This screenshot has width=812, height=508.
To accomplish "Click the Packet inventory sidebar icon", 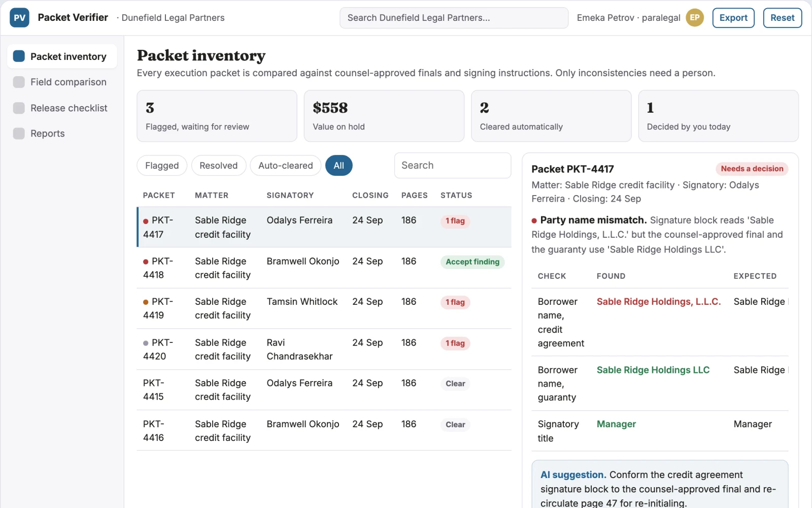I will click(19, 56).
